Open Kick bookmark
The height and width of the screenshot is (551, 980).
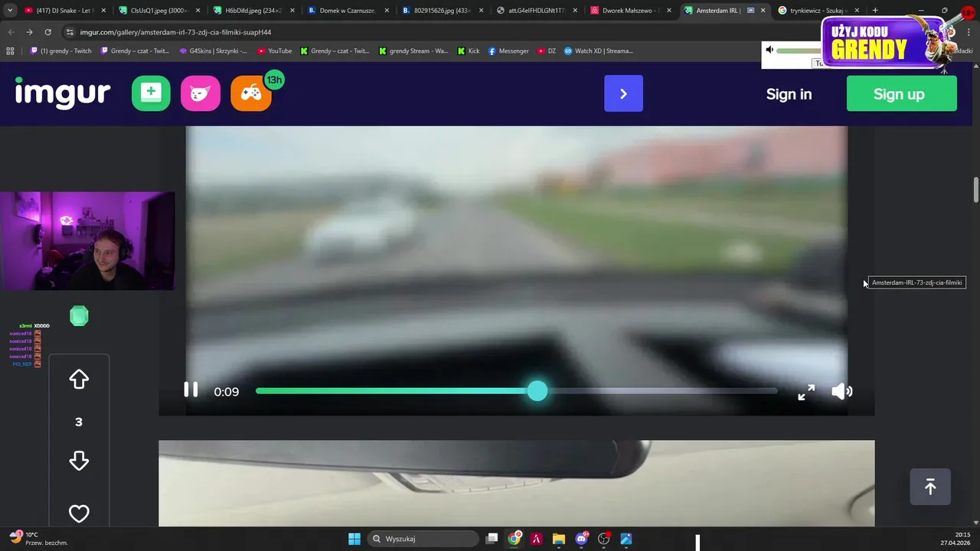coord(469,51)
